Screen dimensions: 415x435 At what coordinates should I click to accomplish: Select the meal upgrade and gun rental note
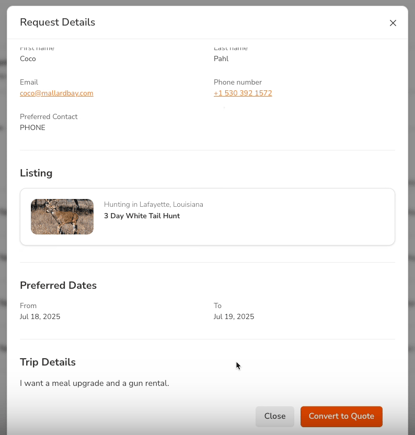click(x=94, y=383)
